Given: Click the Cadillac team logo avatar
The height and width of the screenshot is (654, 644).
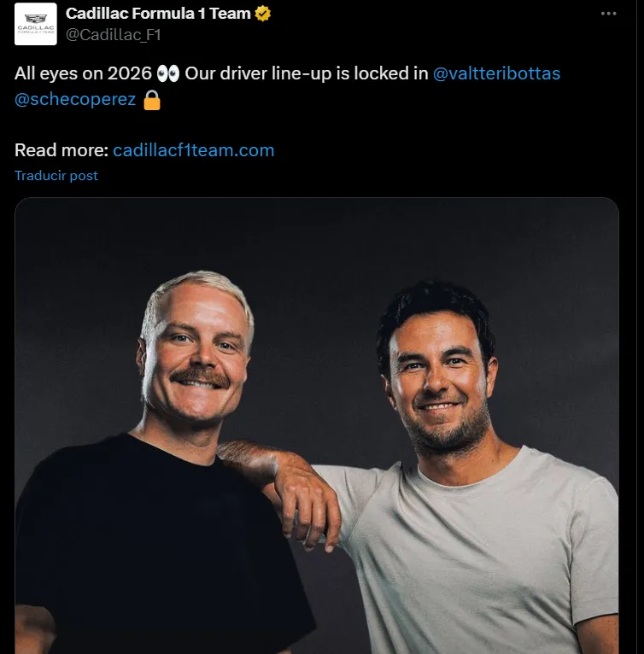Looking at the screenshot, I should [x=36, y=24].
